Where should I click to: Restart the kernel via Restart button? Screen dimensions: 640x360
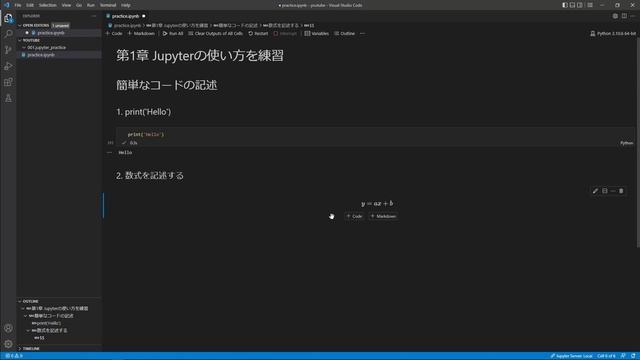coord(258,33)
